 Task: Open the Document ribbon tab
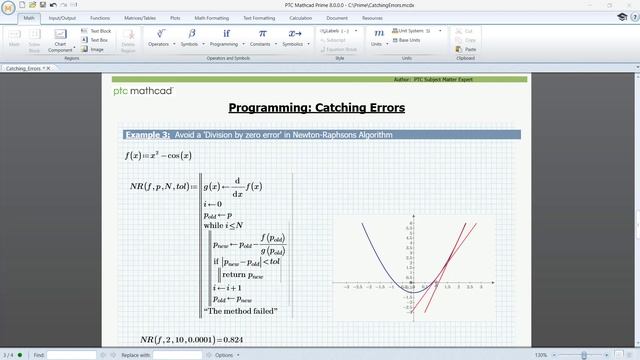point(337,18)
